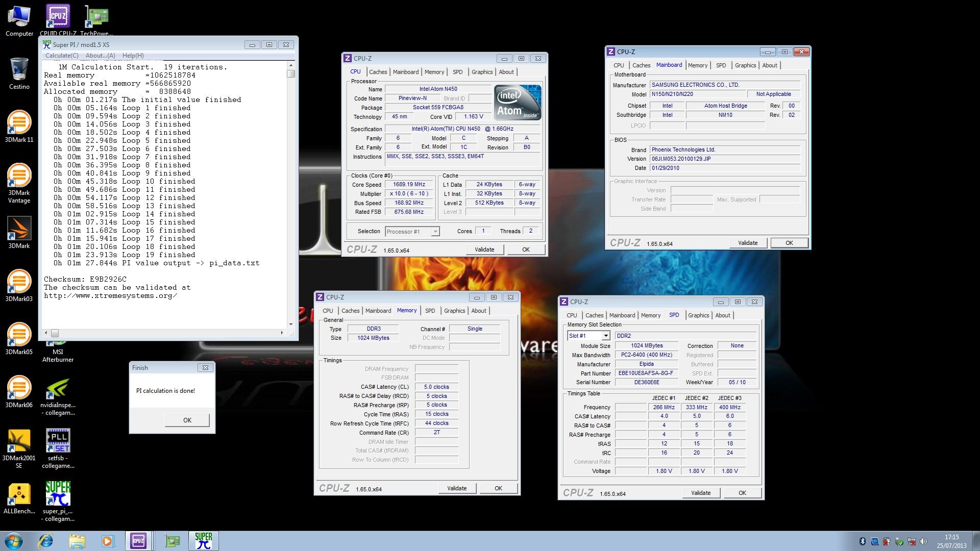Expand the Processor #1 selection dropdown
The image size is (980, 551).
[x=435, y=232]
